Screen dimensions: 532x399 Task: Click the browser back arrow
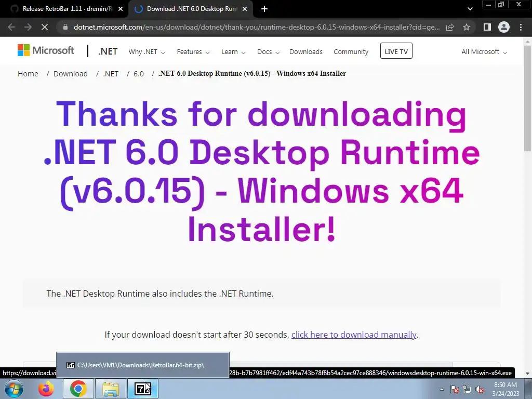(11, 27)
